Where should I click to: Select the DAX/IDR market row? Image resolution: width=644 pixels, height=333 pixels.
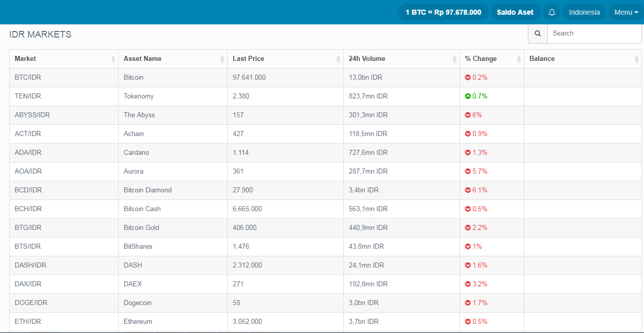click(326, 284)
